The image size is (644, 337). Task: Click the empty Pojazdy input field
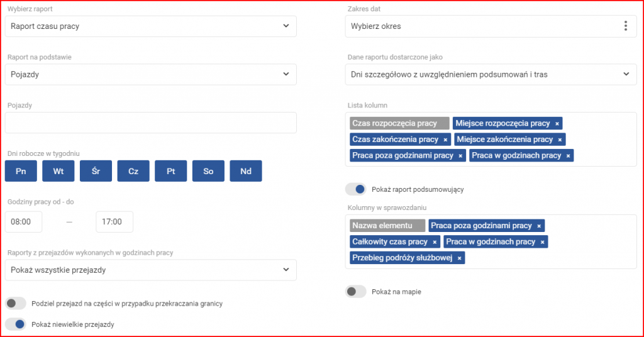click(151, 123)
